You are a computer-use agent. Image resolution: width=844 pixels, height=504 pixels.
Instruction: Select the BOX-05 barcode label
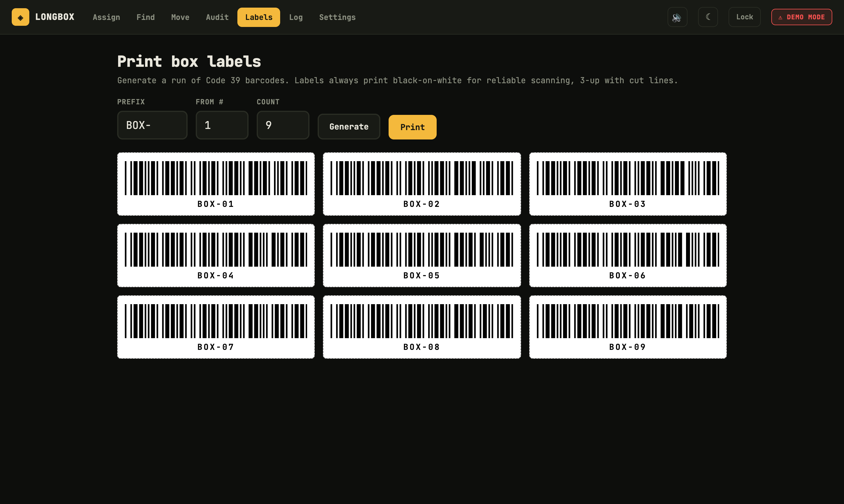pos(422,256)
